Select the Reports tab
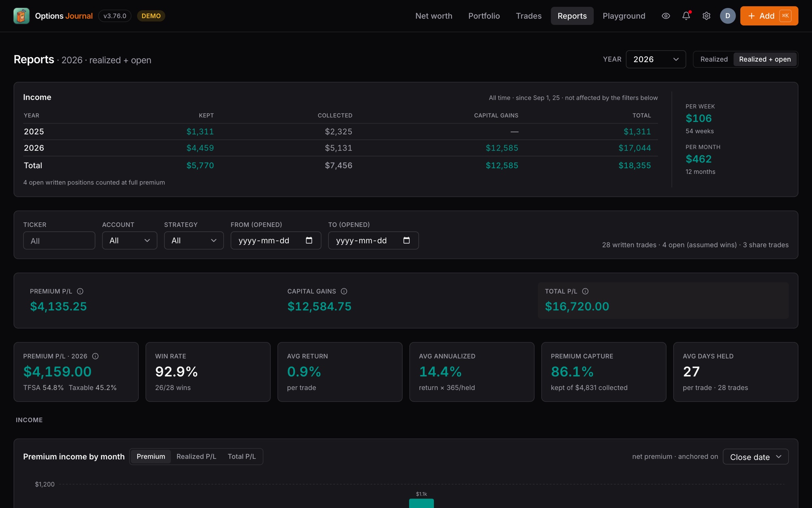The image size is (812, 508). click(x=572, y=16)
